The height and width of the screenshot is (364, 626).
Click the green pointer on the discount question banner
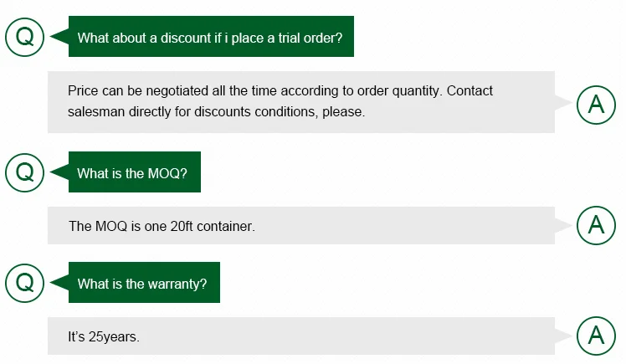(59, 37)
